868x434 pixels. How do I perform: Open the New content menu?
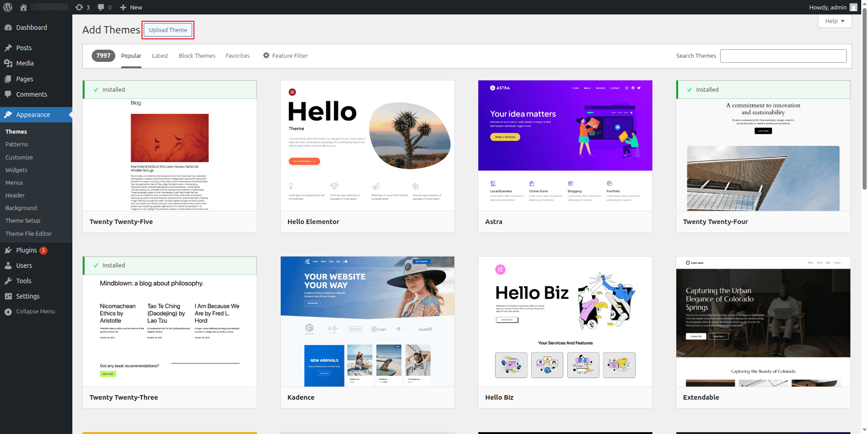[131, 7]
